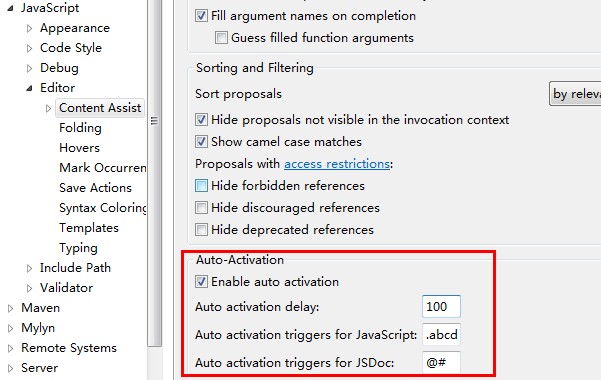This screenshot has width=601, height=380.
Task: Expand the Code Style node
Action: pos(30,48)
